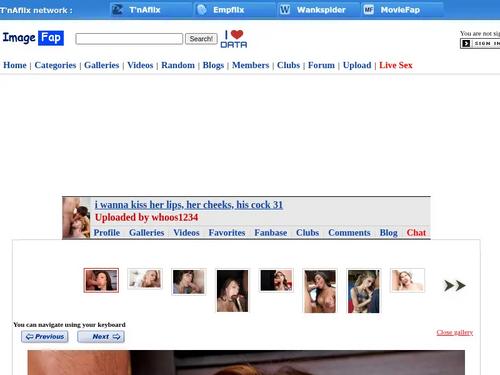Open the uploader's Favorites tab
The height and width of the screenshot is (375, 500).
point(227,232)
